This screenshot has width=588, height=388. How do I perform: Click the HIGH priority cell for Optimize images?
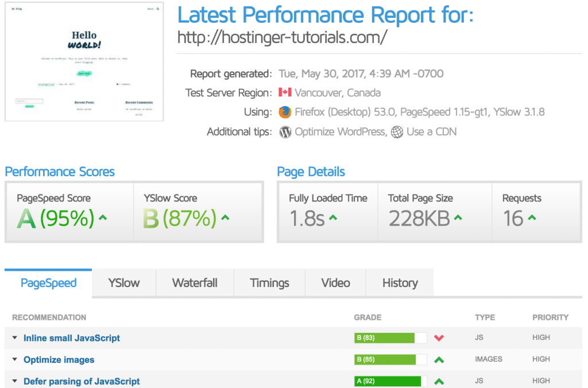click(x=541, y=359)
